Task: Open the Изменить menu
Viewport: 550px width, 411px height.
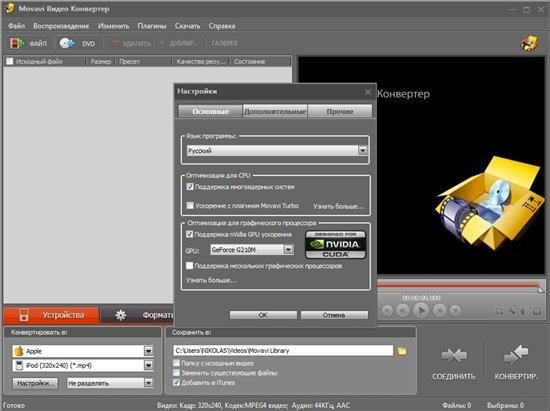Action: (113, 26)
